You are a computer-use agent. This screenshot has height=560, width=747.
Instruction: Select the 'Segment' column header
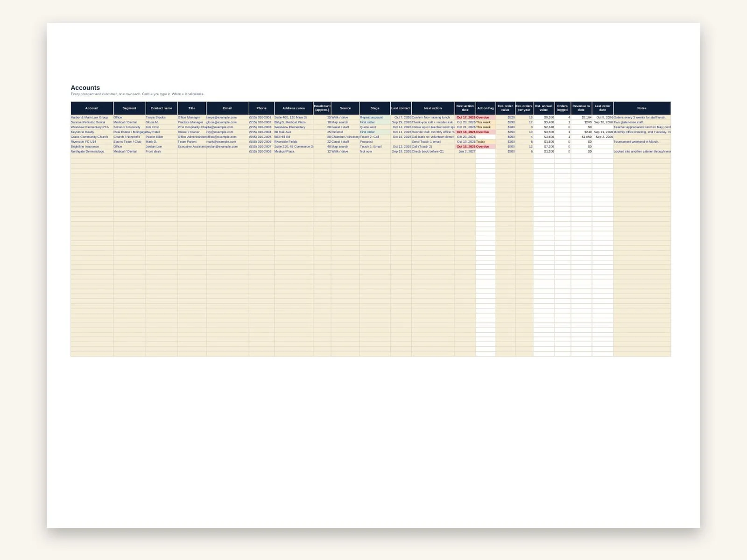pos(129,108)
